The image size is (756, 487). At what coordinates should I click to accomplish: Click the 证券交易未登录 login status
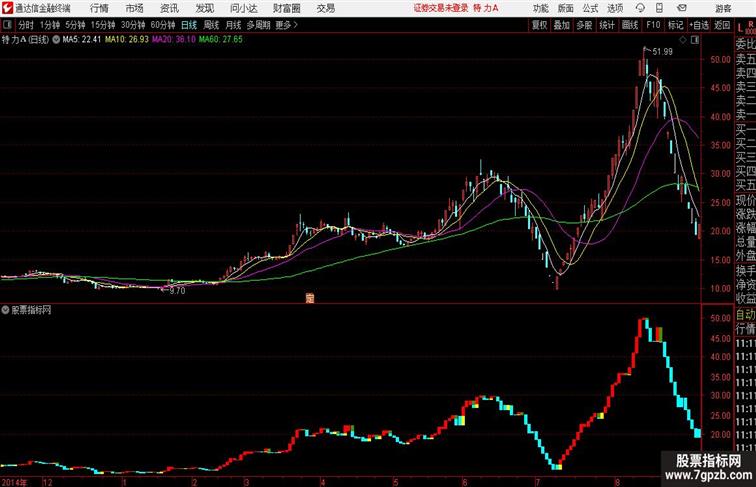tap(441, 8)
